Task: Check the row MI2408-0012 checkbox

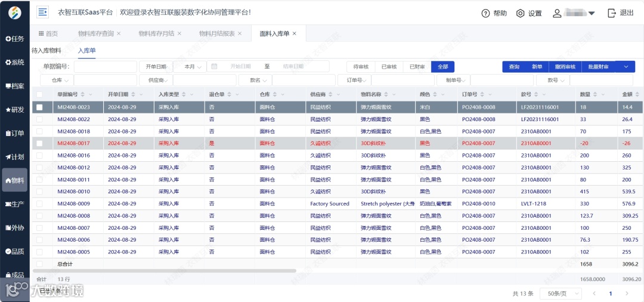Action: (x=39, y=167)
